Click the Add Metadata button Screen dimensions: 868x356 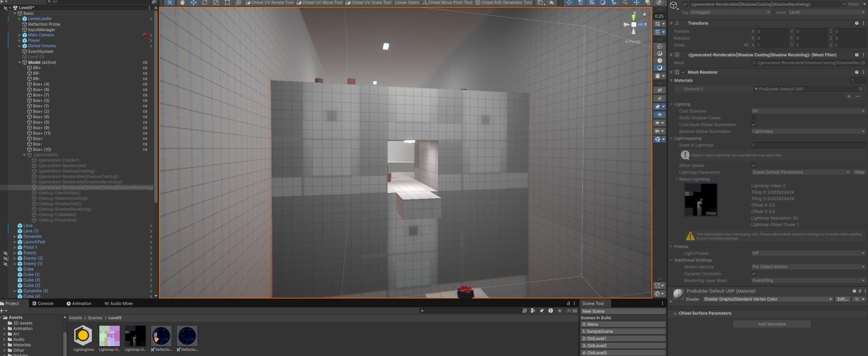[772, 324]
